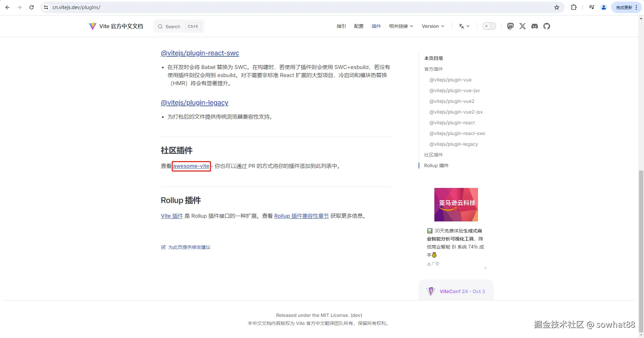Screen dimensions: 644x338
Task: Toggle dark mode appearance switch
Action: coord(489,26)
